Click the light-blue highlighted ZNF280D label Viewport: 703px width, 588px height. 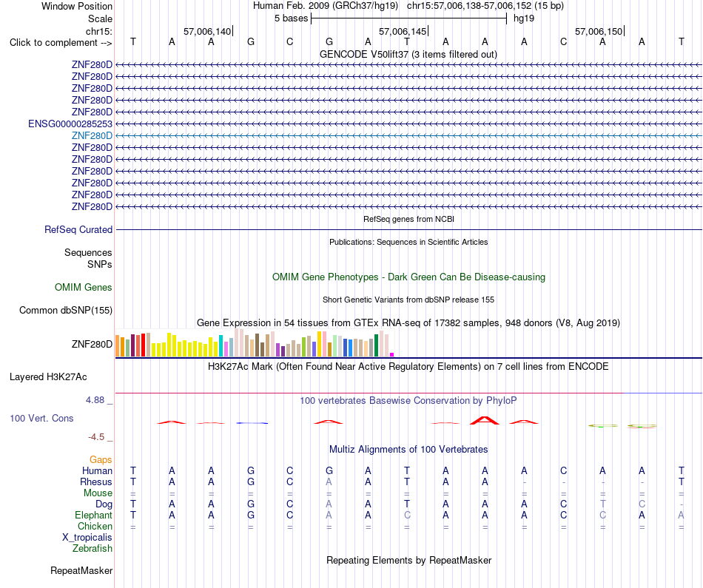(x=92, y=135)
